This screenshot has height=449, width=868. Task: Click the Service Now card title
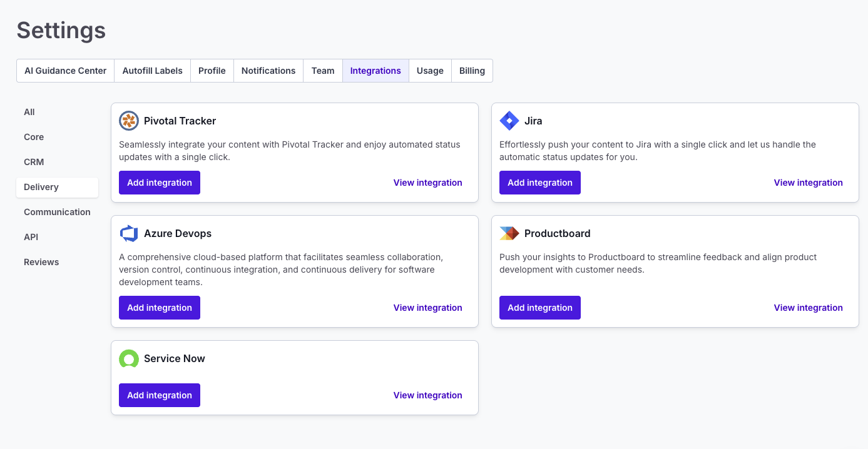175,358
